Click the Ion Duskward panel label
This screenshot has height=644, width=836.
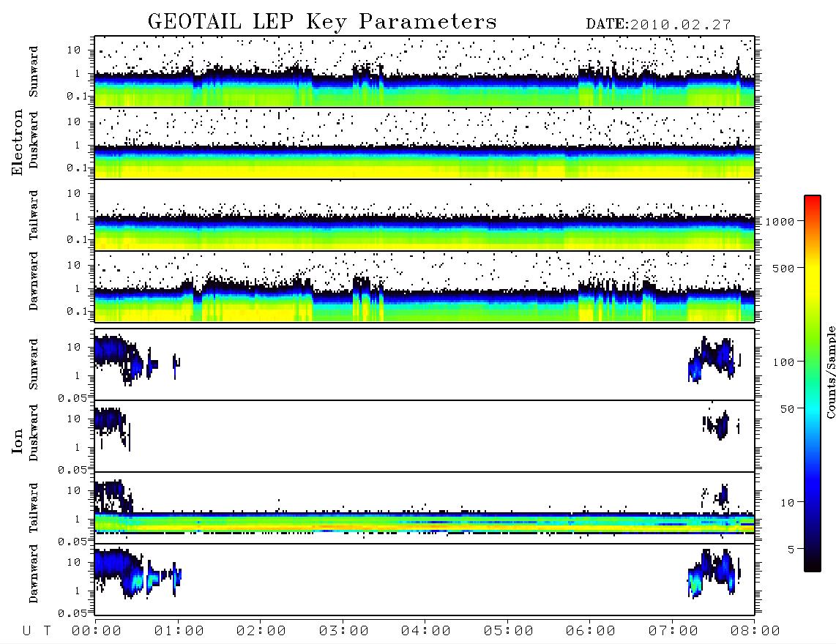click(x=34, y=433)
